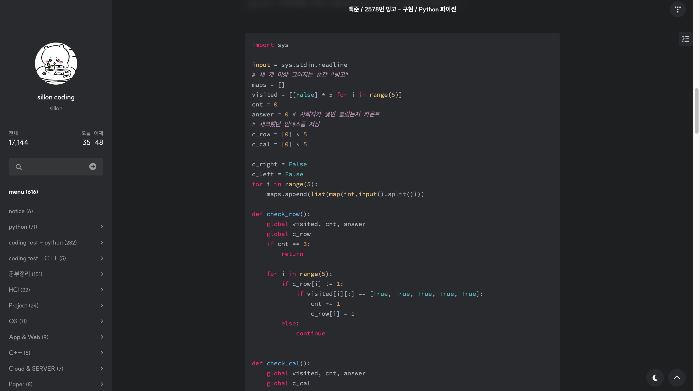
Task: Expand the C++ category chevron
Action: coord(102,353)
